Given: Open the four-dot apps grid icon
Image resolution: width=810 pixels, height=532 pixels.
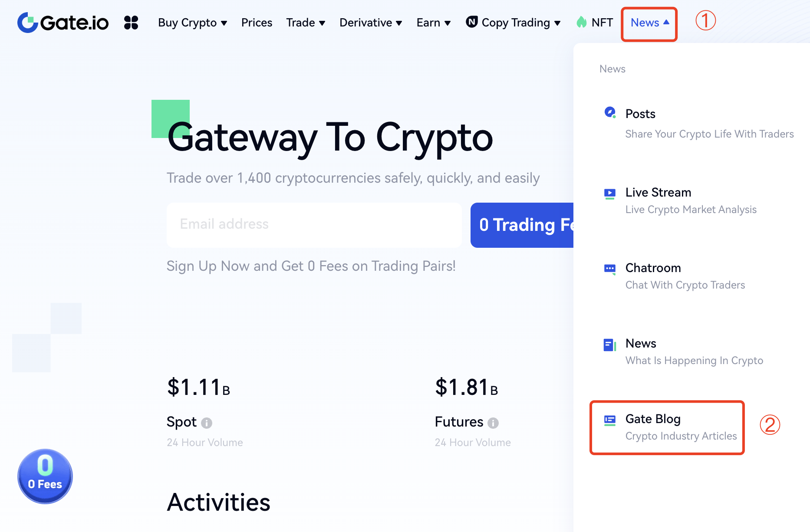Looking at the screenshot, I should [x=131, y=23].
